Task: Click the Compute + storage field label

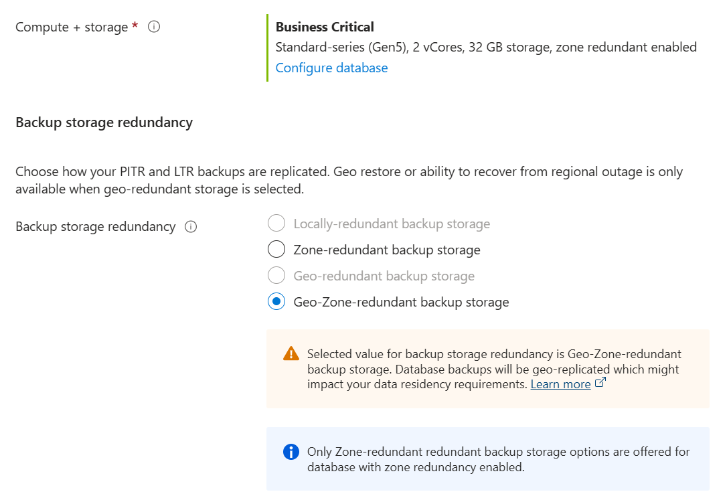Action: (71, 27)
